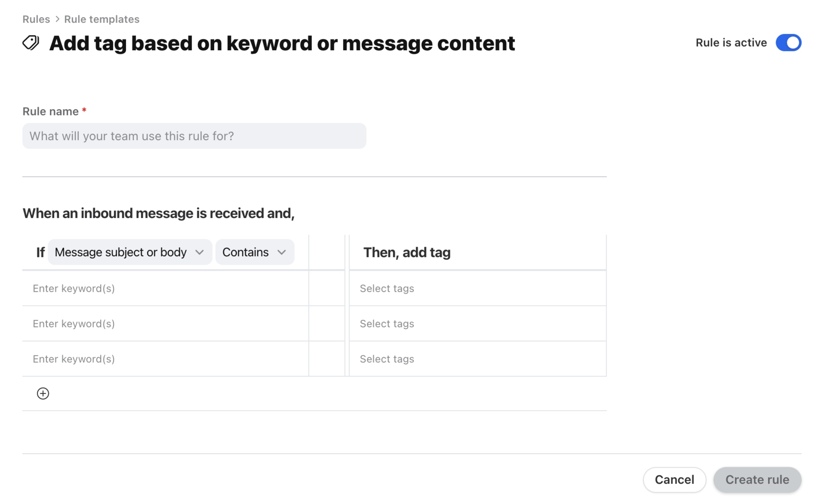The width and height of the screenshot is (824, 504).
Task: Add another keyword row with plus icon
Action: tap(43, 393)
